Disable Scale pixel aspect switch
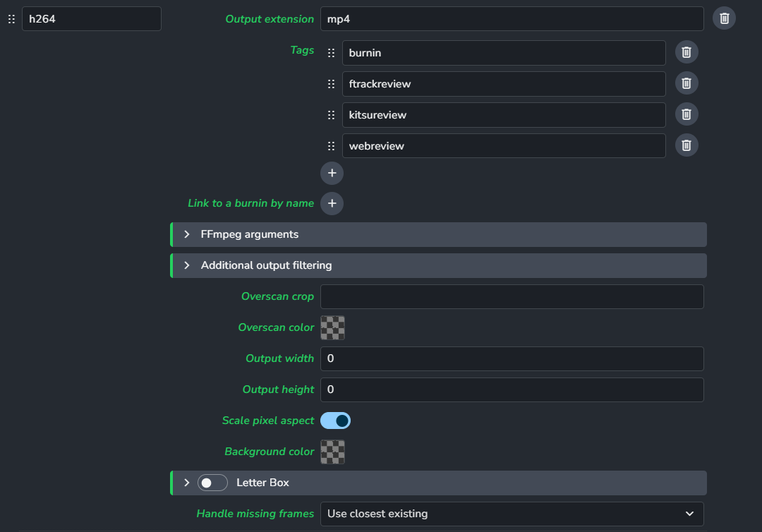 pyautogui.click(x=335, y=421)
